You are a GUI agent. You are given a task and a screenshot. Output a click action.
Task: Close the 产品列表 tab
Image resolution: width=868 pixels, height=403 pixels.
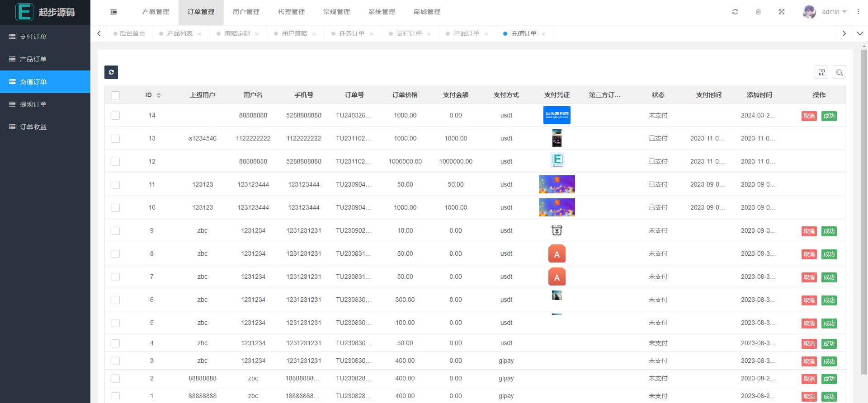tap(199, 34)
